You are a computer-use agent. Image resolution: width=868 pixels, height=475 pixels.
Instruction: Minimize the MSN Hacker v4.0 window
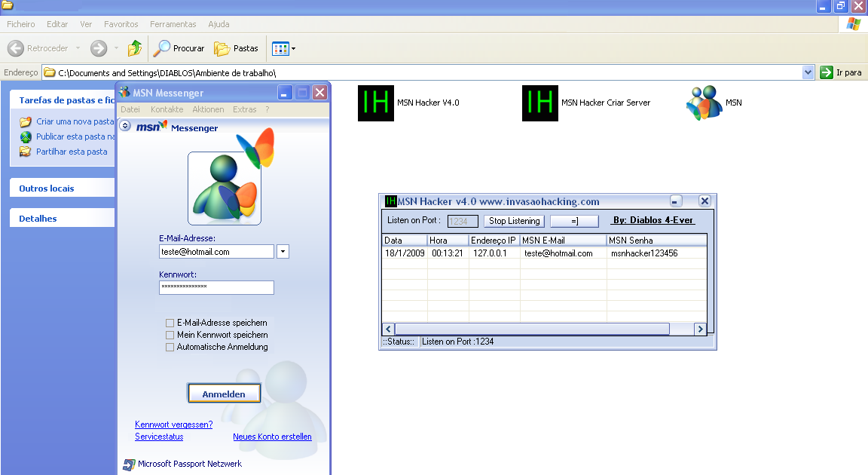click(x=675, y=201)
